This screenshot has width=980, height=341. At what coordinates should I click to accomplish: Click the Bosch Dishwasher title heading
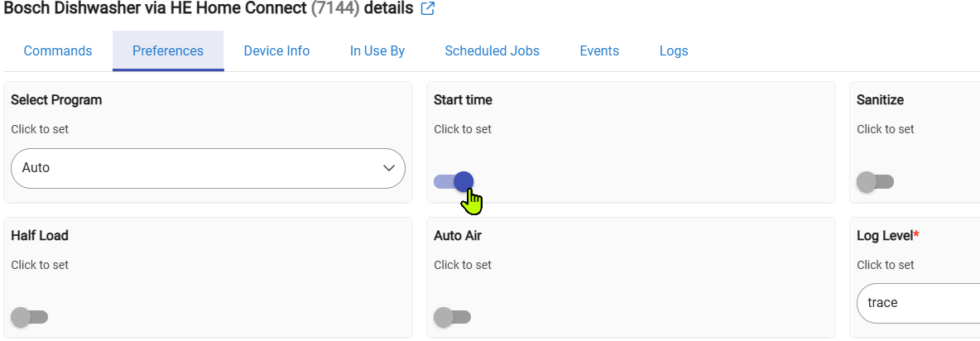tap(156, 9)
